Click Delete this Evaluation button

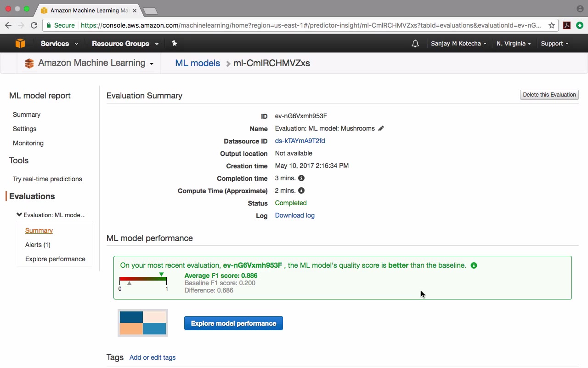[x=549, y=95]
